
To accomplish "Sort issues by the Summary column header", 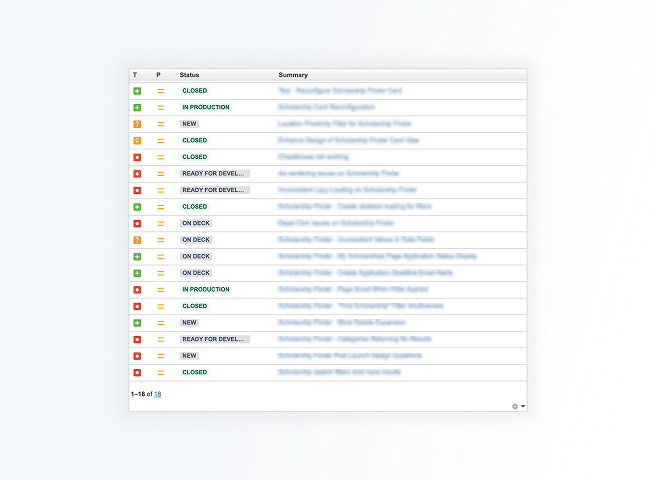I will tap(293, 75).
